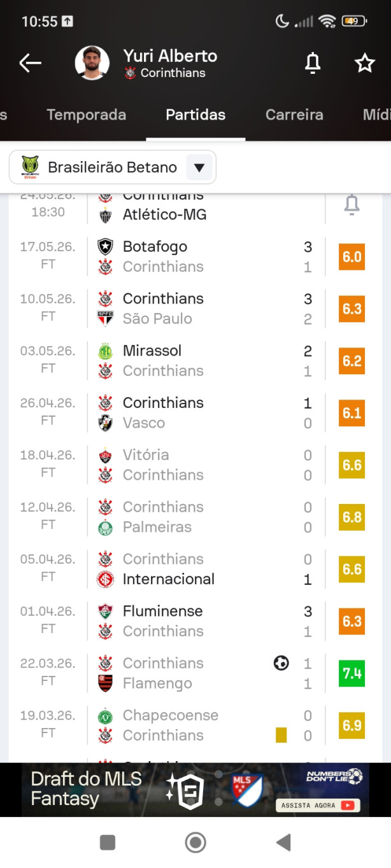Click the Mirassol club crest

point(105,351)
